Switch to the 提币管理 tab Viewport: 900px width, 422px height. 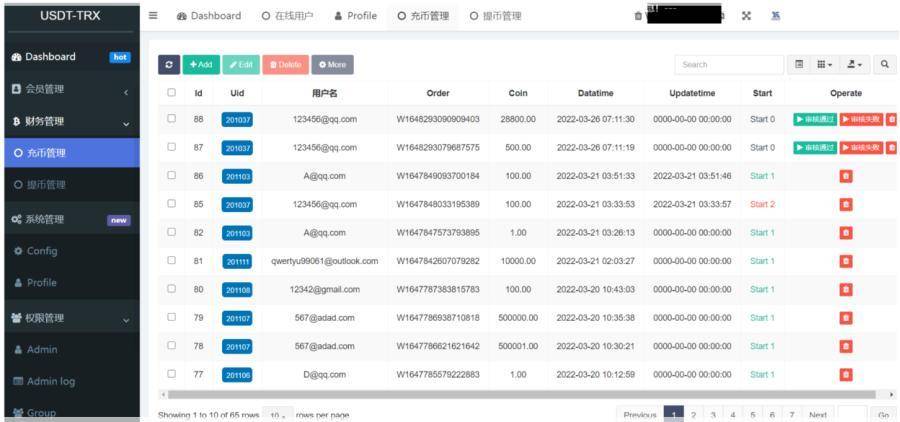(495, 16)
